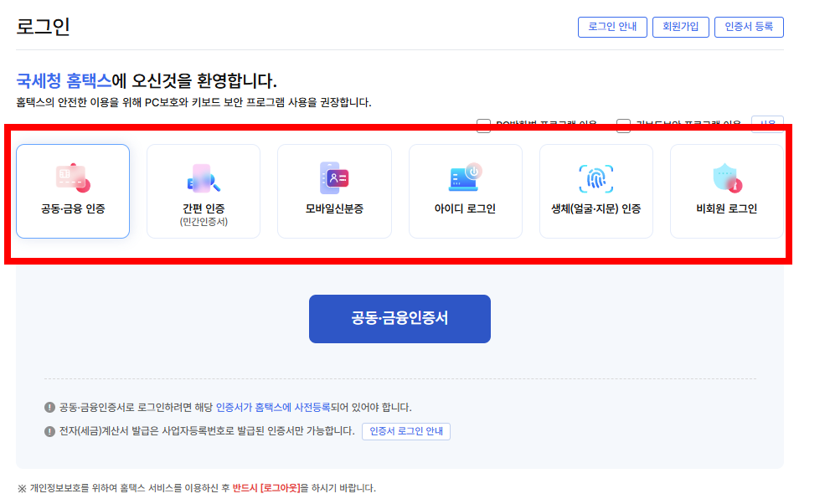Image resolution: width=830 pixels, height=504 pixels.
Task: Open the 로그인 안내 guide
Action: (x=612, y=27)
